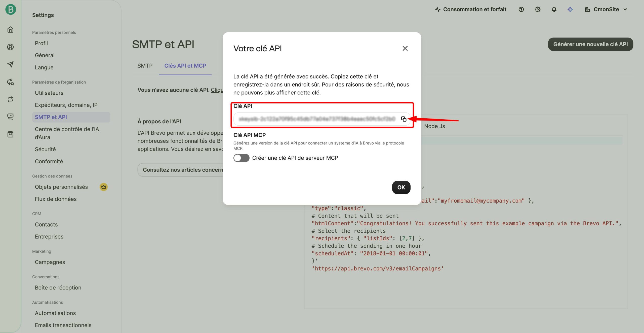The width and height of the screenshot is (644, 333).
Task: Open the home icon in left sidebar
Action: pyautogui.click(x=10, y=30)
